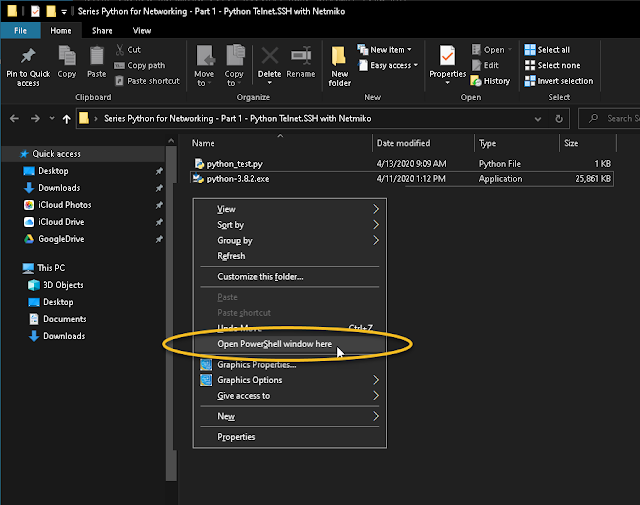
Task: Open pinned Desktop under Quick access
Action: [53, 171]
